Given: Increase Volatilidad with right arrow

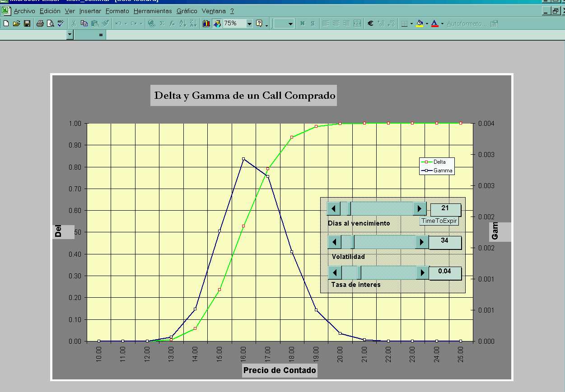Looking at the screenshot, I should pyautogui.click(x=422, y=242).
